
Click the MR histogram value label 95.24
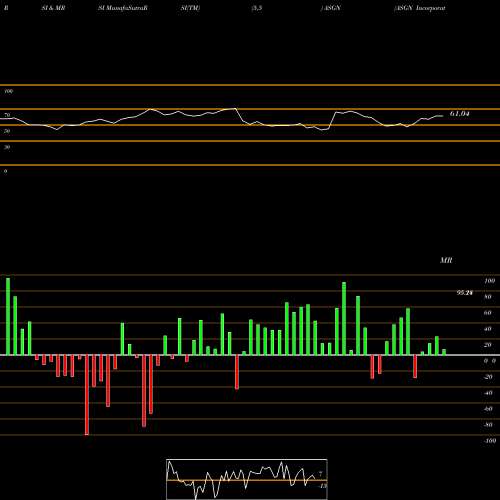(465, 293)
